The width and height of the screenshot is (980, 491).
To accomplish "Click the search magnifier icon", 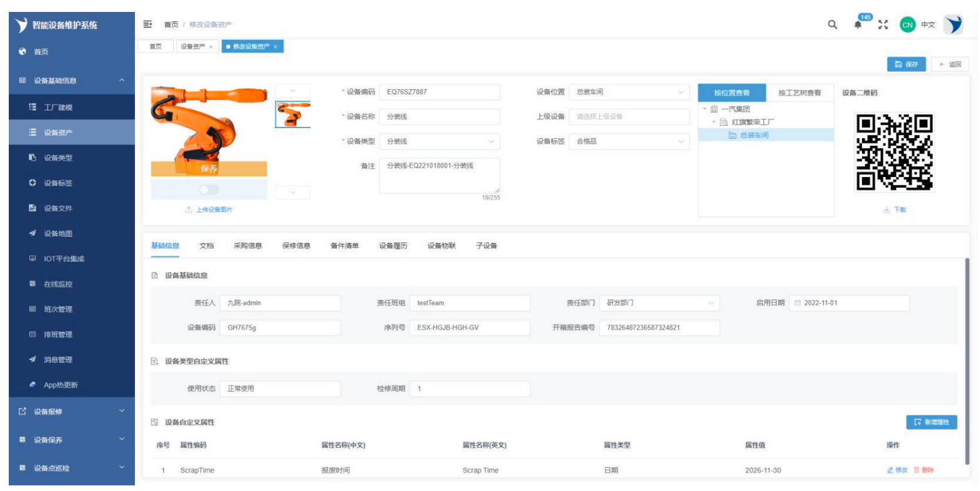I will [833, 24].
